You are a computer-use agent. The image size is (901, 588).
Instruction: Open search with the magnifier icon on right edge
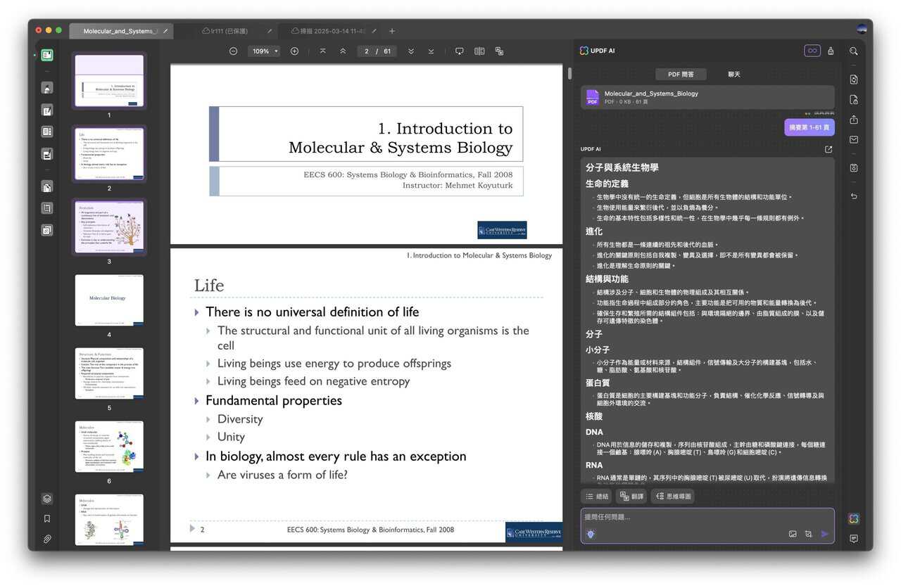pyautogui.click(x=853, y=51)
